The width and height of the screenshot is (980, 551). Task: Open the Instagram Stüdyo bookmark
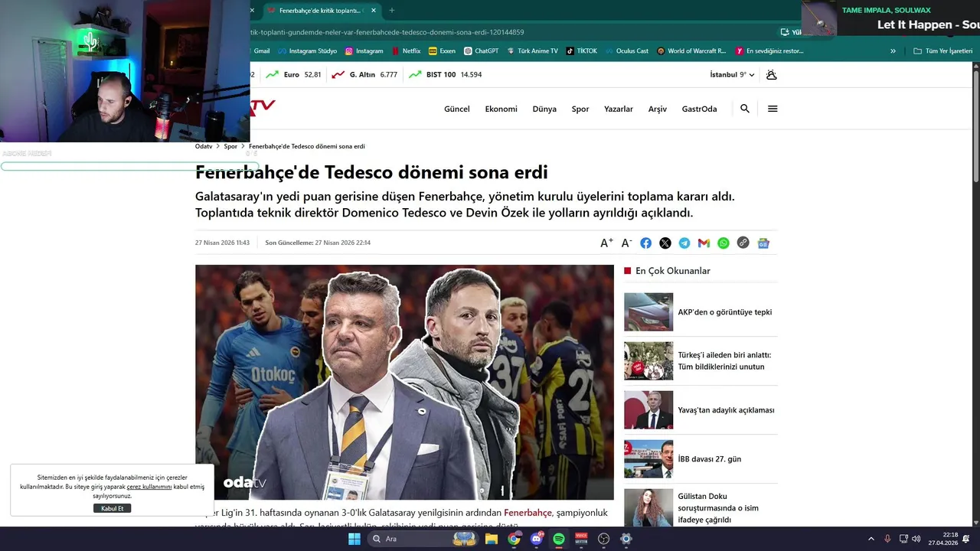307,51
